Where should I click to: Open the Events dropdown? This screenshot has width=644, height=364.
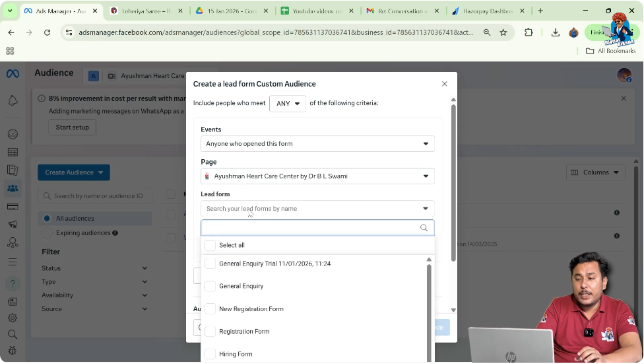click(x=317, y=144)
